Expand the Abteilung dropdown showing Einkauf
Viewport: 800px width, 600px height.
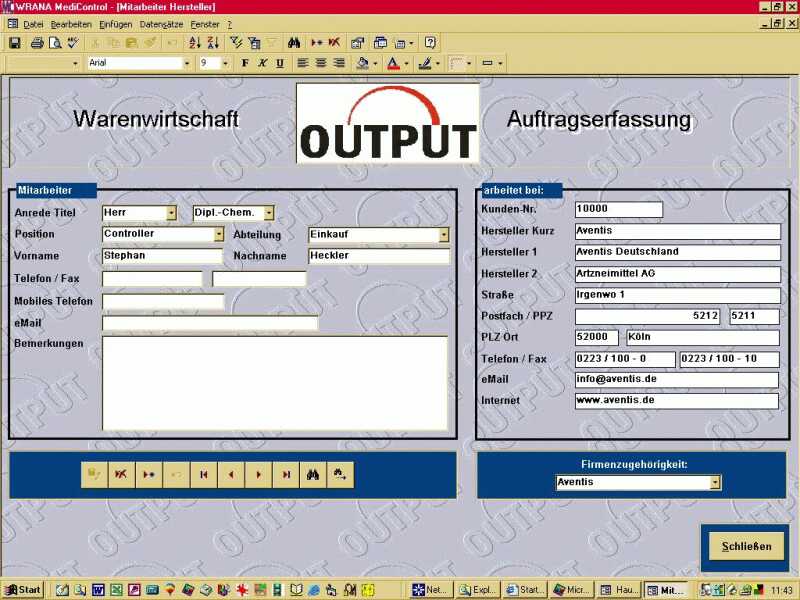(x=444, y=235)
